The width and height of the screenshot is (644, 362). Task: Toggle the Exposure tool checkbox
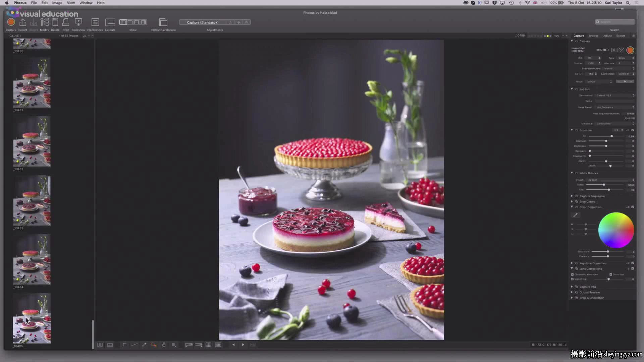(633, 130)
